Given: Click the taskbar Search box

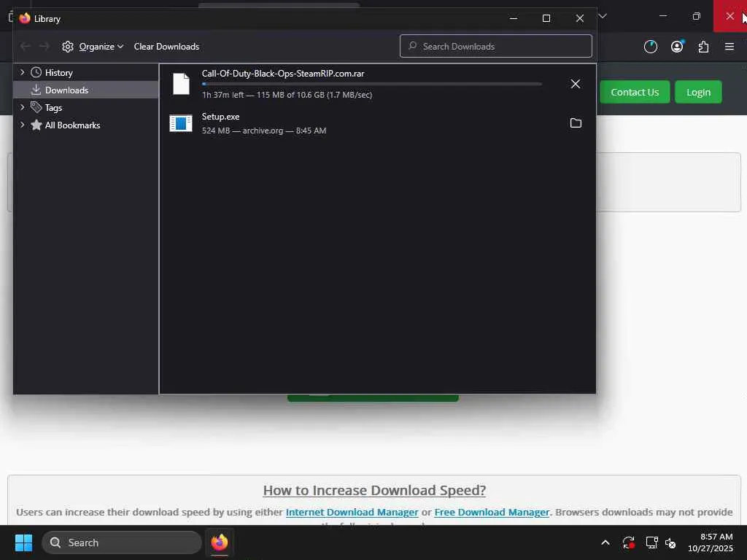Looking at the screenshot, I should coord(122,542).
